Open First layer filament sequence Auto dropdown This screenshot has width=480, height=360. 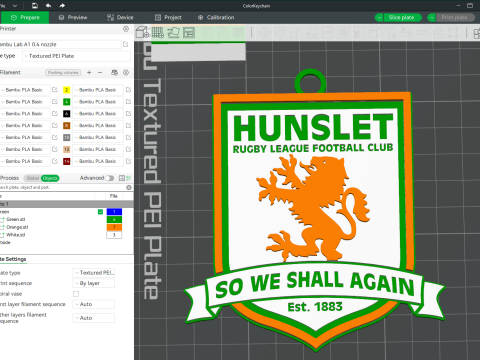coord(93,304)
